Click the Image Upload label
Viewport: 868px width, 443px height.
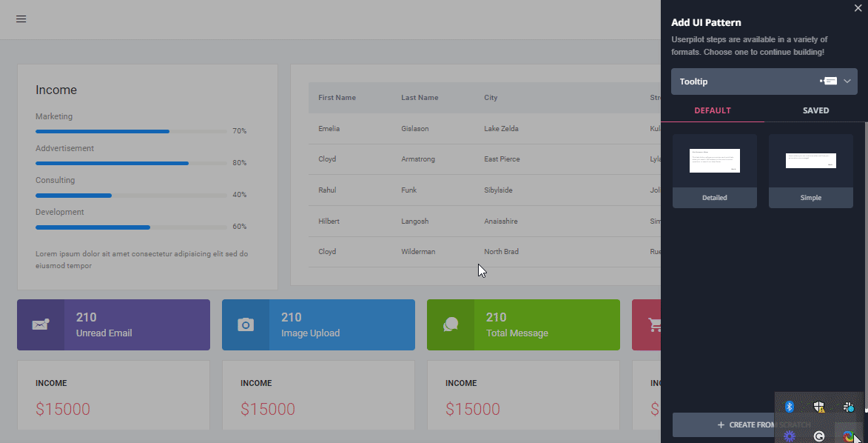(x=310, y=333)
